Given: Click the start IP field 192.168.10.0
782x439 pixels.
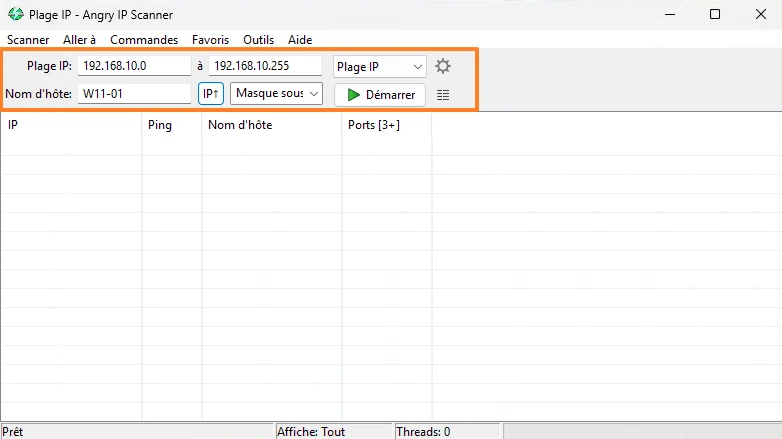Looking at the screenshot, I should [x=134, y=66].
